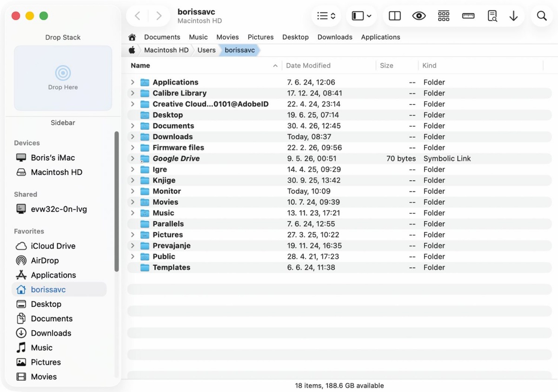Click the document find icon in toolbar

(492, 16)
